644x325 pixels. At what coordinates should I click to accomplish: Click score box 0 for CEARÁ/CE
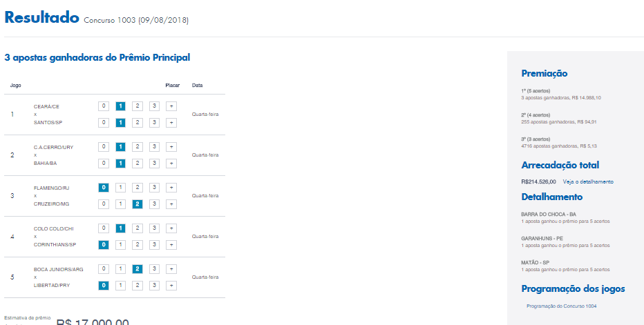(104, 106)
